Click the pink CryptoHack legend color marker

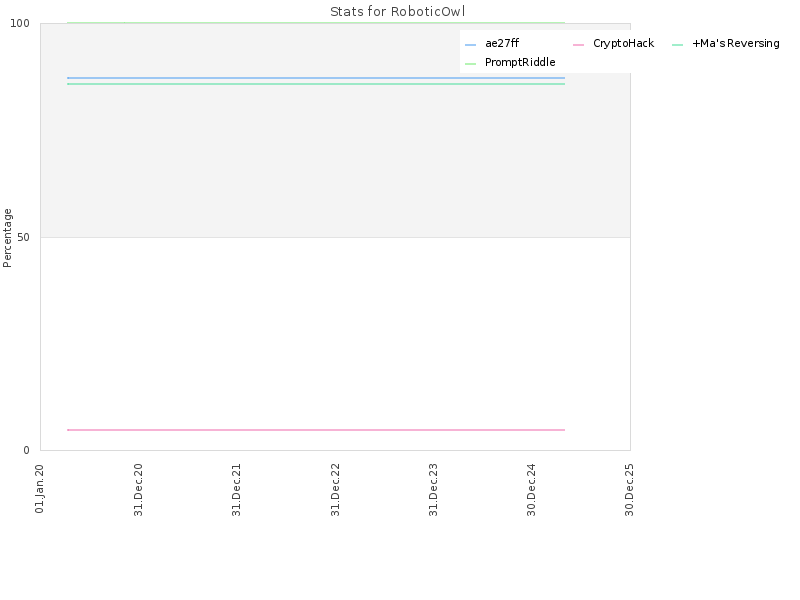pyautogui.click(x=578, y=45)
